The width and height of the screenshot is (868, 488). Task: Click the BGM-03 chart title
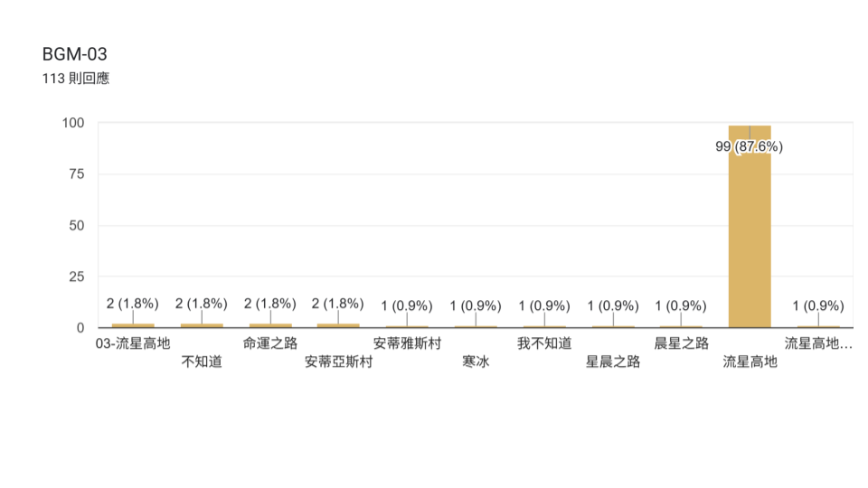point(75,54)
